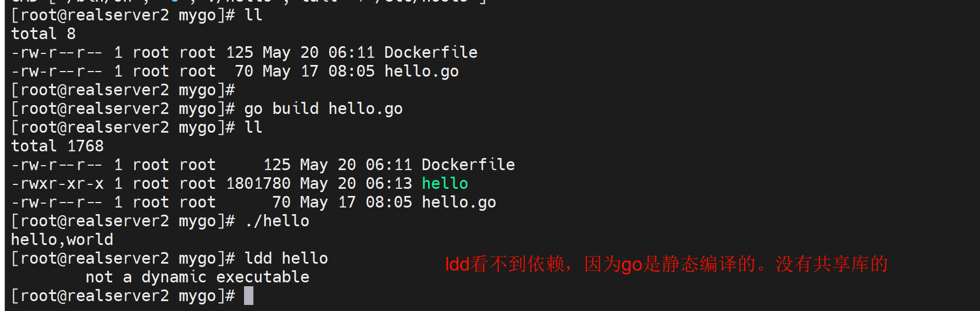
Task: Click the 'll' command typed after go build
Action: [x=253, y=127]
